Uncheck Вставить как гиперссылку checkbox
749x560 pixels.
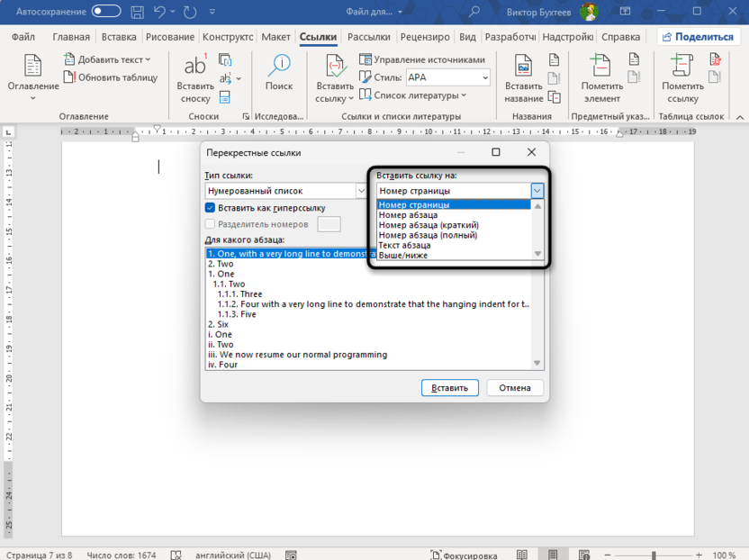pyautogui.click(x=210, y=208)
